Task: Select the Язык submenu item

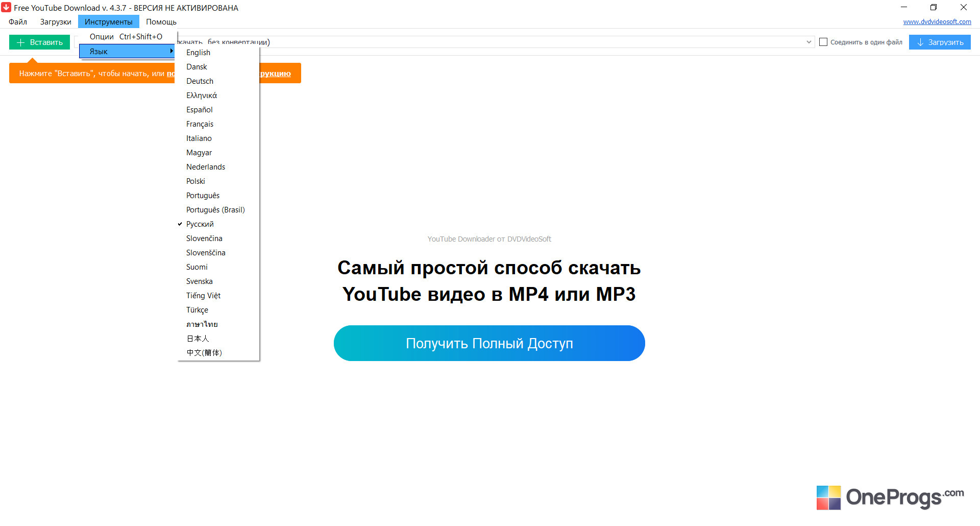Action: tap(127, 51)
